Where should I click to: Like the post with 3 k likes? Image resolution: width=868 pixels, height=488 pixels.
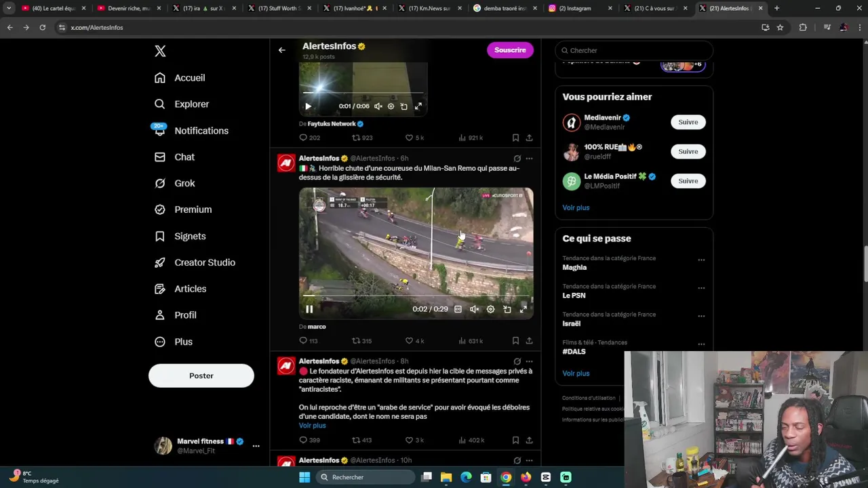click(x=414, y=441)
